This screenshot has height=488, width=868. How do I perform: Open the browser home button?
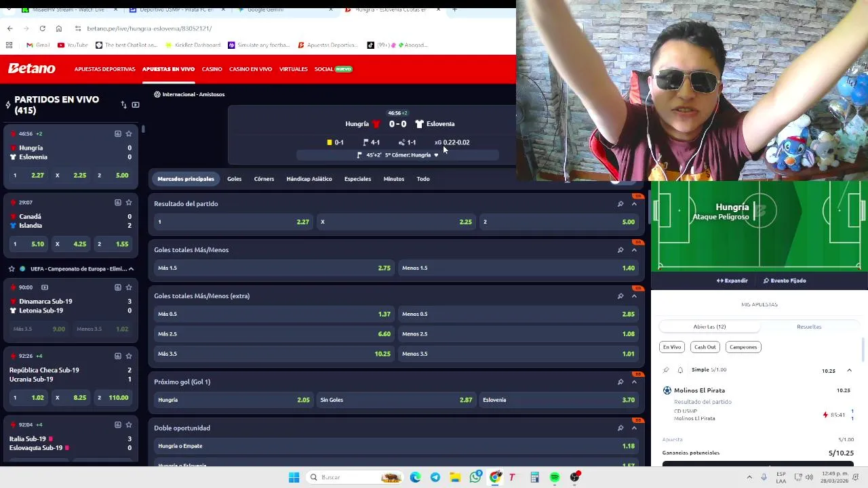pos(58,28)
